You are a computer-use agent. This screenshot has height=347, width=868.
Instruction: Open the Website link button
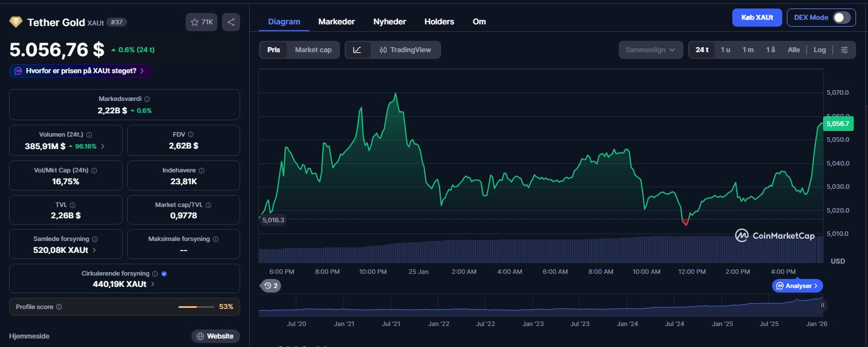pos(216,336)
